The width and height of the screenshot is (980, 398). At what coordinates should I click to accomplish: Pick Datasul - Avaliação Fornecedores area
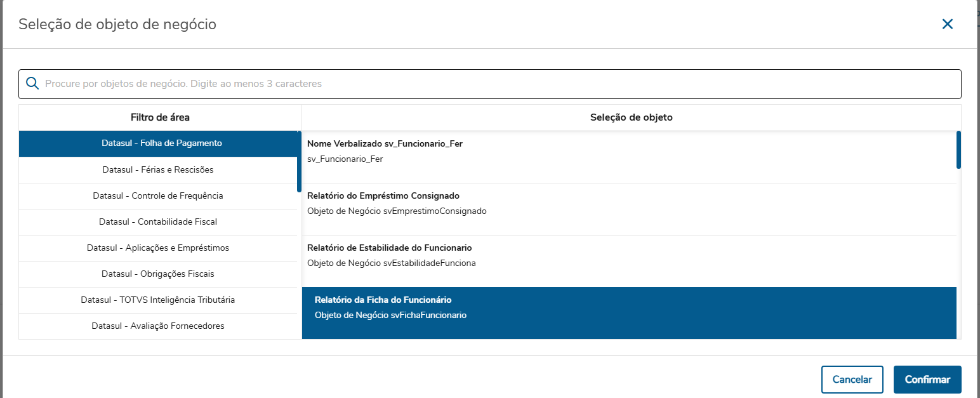(x=157, y=326)
